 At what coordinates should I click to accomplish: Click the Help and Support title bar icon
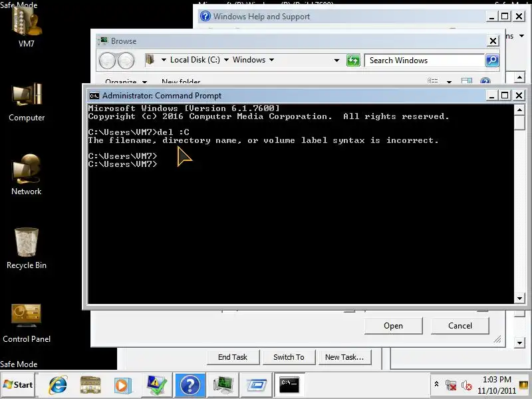point(205,16)
